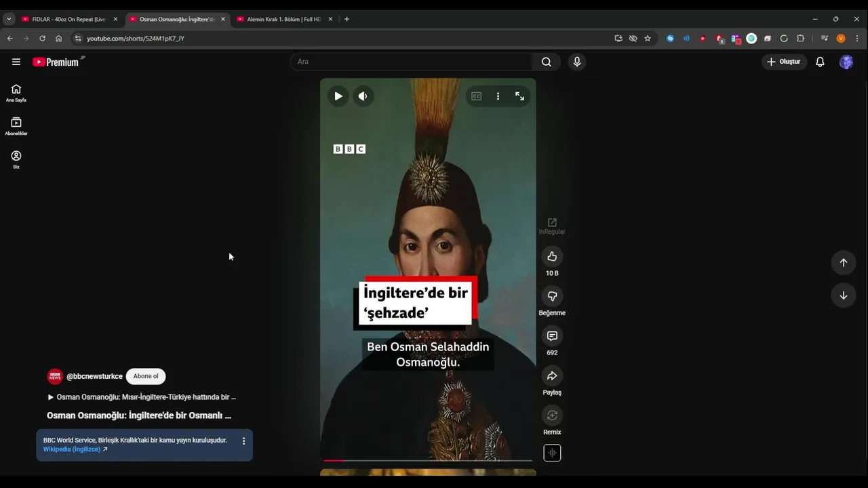Viewport: 868px width, 488px height.
Task: Open the Short's three-dot options menu
Action: [498, 96]
